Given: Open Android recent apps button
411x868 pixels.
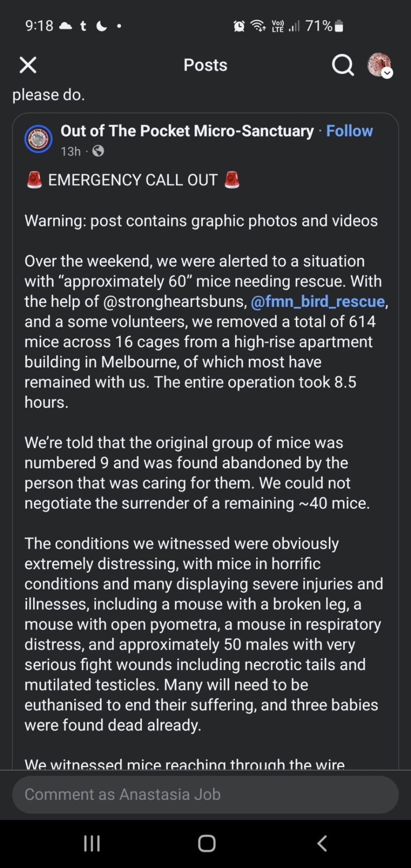Looking at the screenshot, I should [92, 844].
